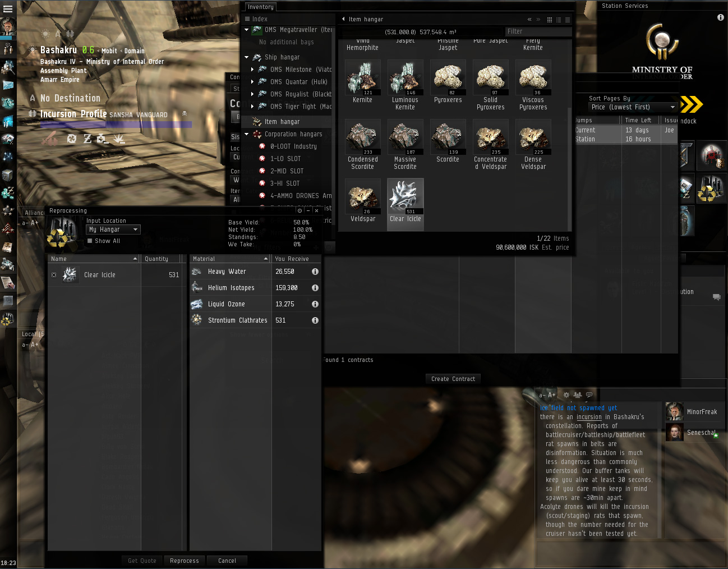Open the Input Location My Hangar dropdown

coord(113,230)
